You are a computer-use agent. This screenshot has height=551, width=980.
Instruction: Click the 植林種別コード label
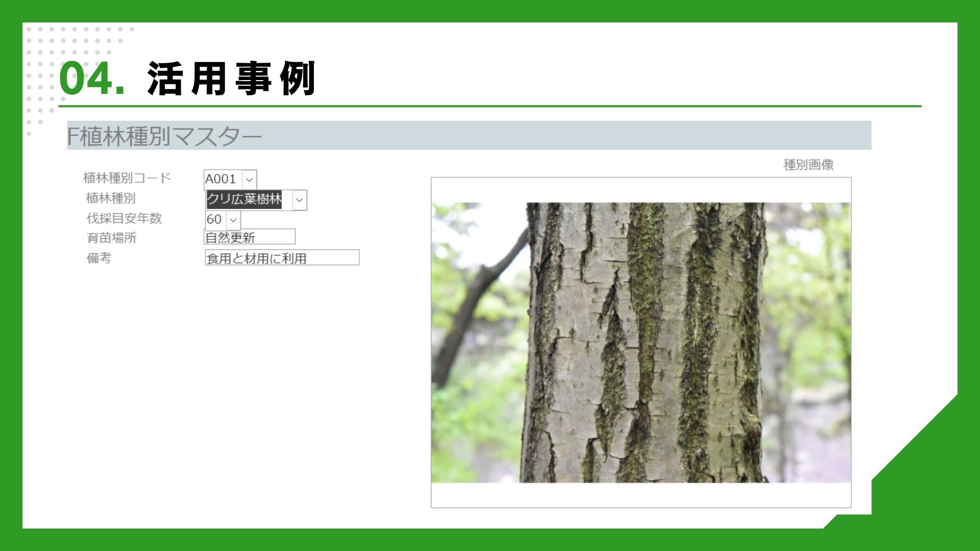pos(127,178)
